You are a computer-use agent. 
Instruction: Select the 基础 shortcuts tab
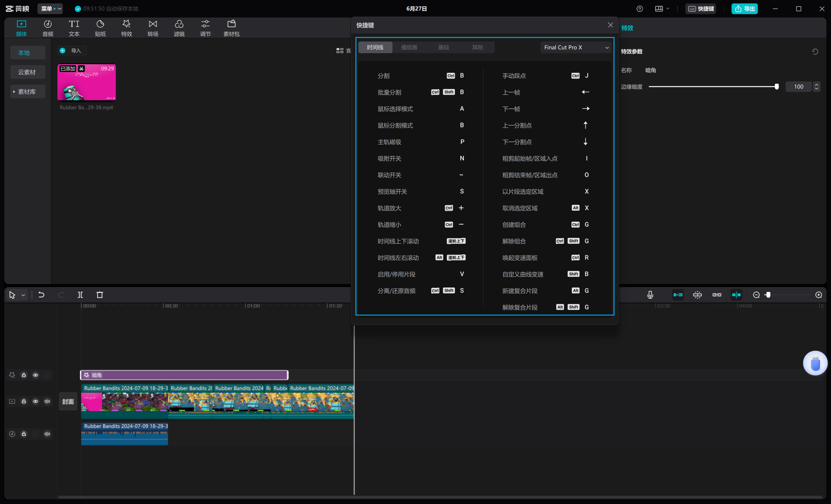pyautogui.click(x=443, y=47)
